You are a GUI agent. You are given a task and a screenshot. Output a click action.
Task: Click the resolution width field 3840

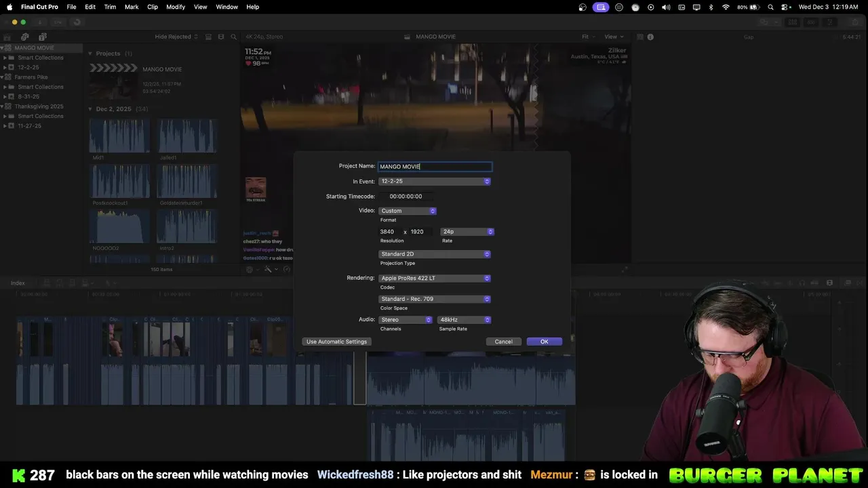click(389, 232)
